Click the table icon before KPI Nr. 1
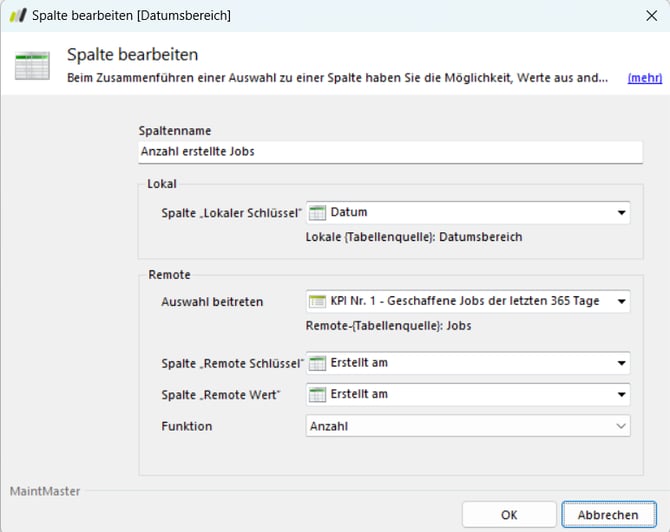 tap(318, 301)
